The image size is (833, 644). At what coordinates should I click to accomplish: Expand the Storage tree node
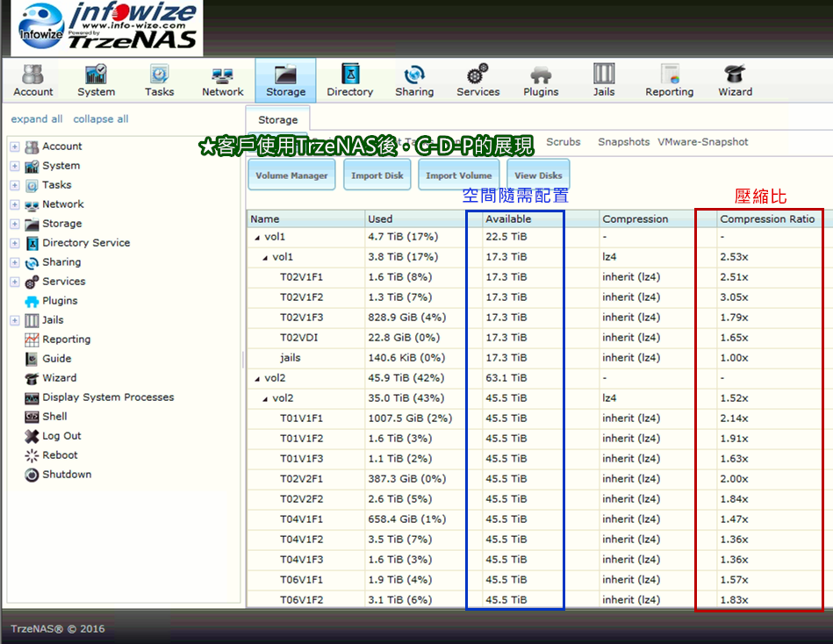click(x=15, y=224)
